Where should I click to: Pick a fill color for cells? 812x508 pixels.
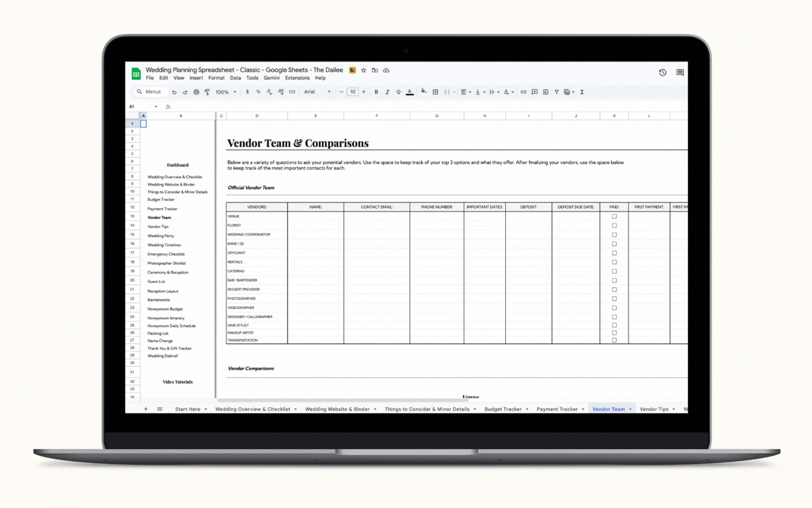423,92
